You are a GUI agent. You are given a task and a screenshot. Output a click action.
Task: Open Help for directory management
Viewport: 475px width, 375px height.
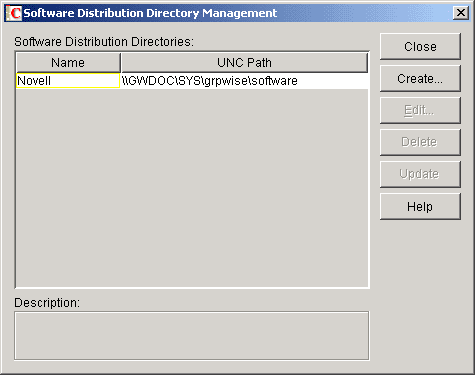pyautogui.click(x=420, y=207)
